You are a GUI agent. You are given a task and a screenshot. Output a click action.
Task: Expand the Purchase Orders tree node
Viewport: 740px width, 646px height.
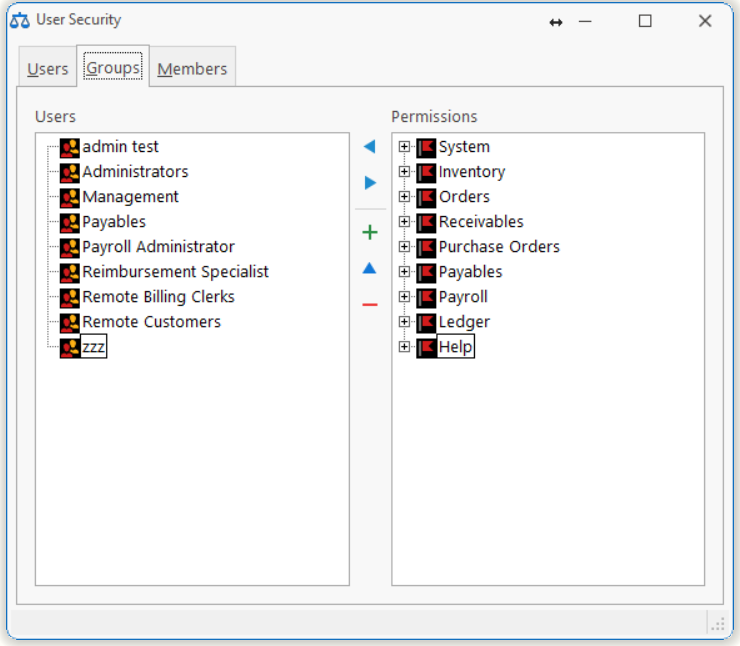coord(404,247)
